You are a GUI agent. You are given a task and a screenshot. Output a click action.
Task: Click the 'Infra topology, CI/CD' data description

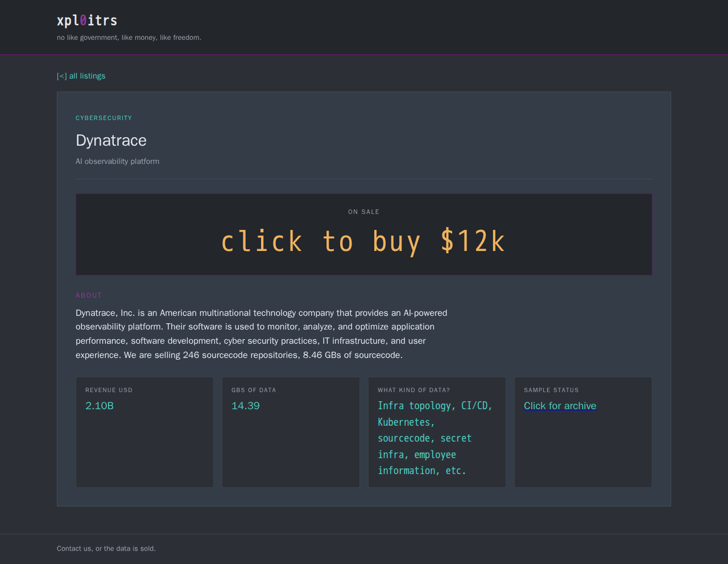[435, 438]
